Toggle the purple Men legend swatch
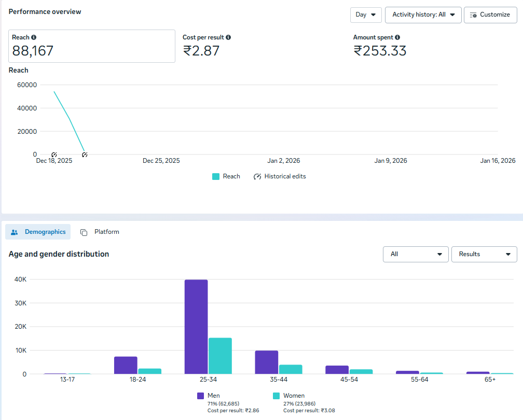This screenshot has height=420, width=523. tap(200, 396)
